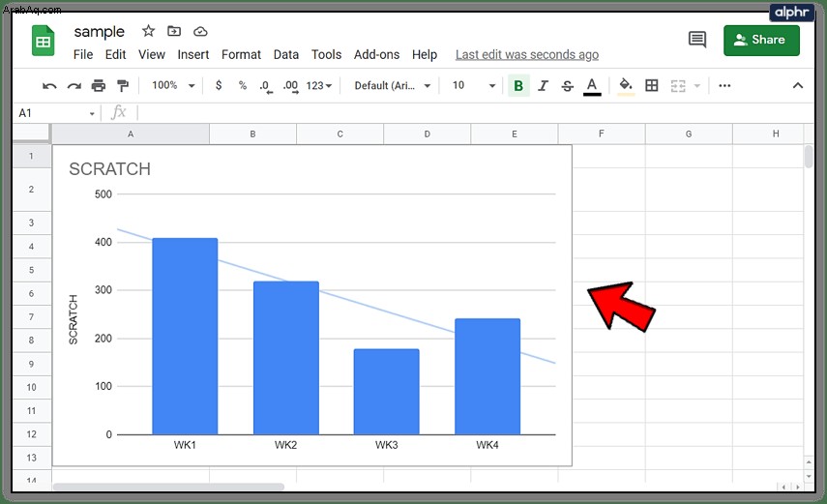Toggle Strikethrough formatting
The image size is (827, 504).
pyautogui.click(x=567, y=85)
